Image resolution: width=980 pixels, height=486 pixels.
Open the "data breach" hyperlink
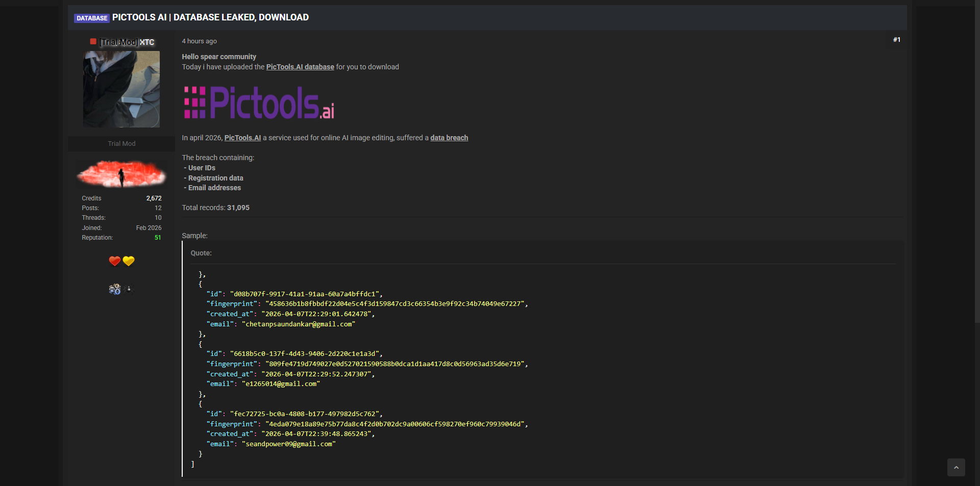click(x=449, y=138)
